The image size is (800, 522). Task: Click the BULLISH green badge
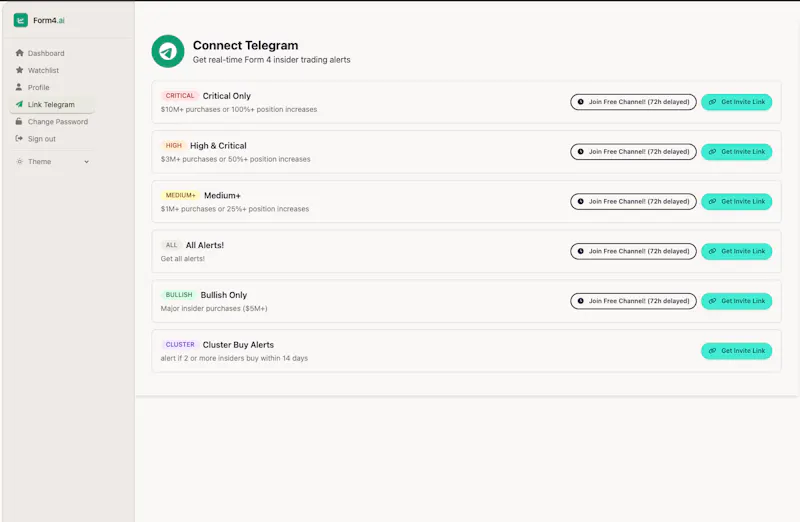point(179,294)
